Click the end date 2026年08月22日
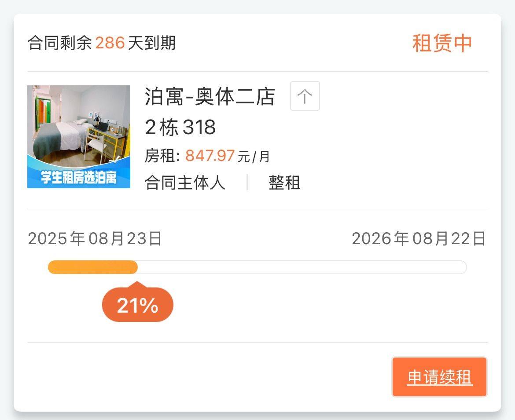The height and width of the screenshot is (420, 515). [419, 239]
